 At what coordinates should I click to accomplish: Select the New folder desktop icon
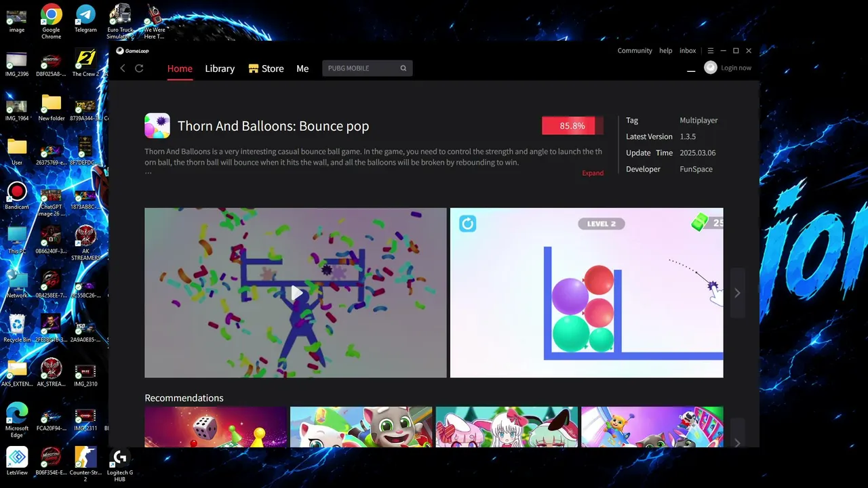click(x=52, y=107)
